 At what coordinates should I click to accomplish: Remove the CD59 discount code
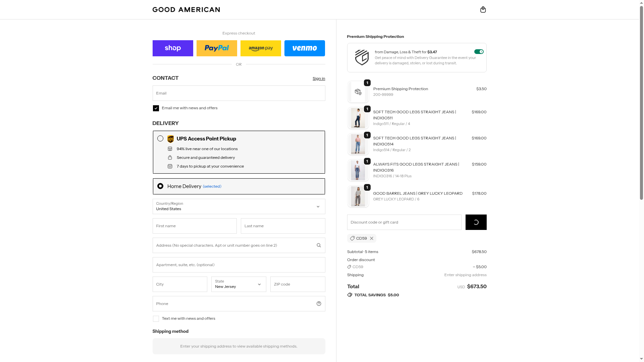[372, 238]
